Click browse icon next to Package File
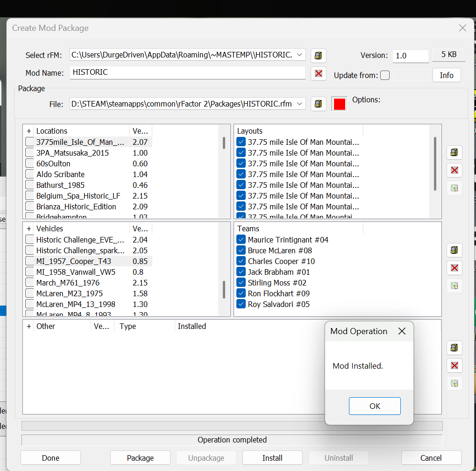 318,104
